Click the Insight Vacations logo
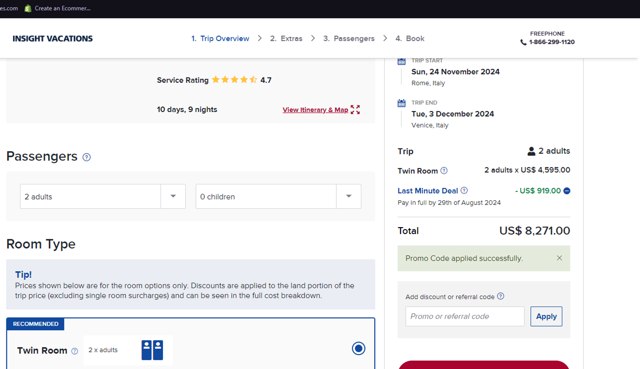640x369 pixels. point(52,38)
